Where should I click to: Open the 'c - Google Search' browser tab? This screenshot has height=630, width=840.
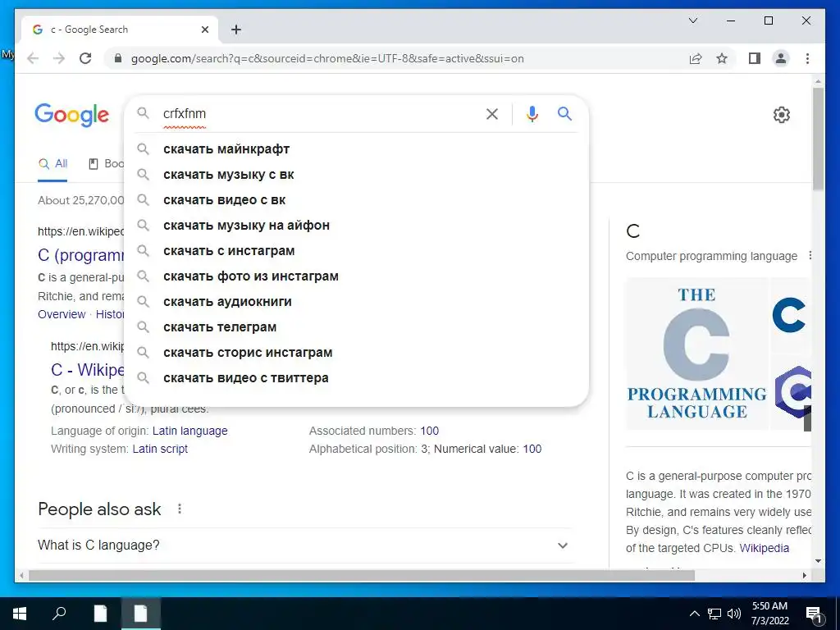[119, 30]
